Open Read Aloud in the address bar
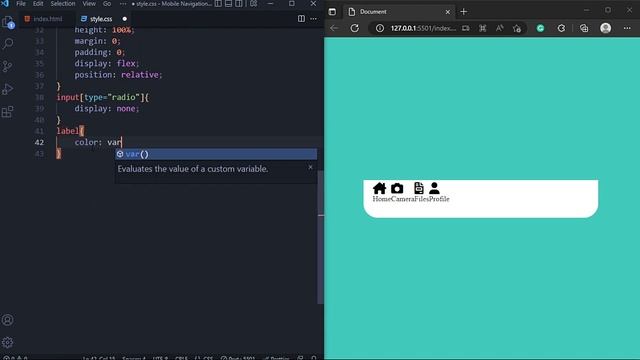The width and height of the screenshot is (640, 360). 500,28
